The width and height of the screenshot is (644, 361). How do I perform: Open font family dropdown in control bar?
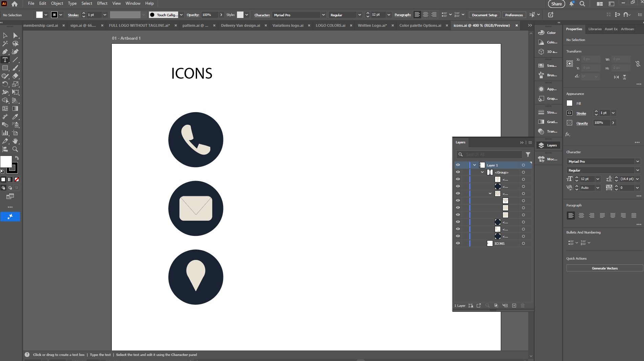point(323,15)
